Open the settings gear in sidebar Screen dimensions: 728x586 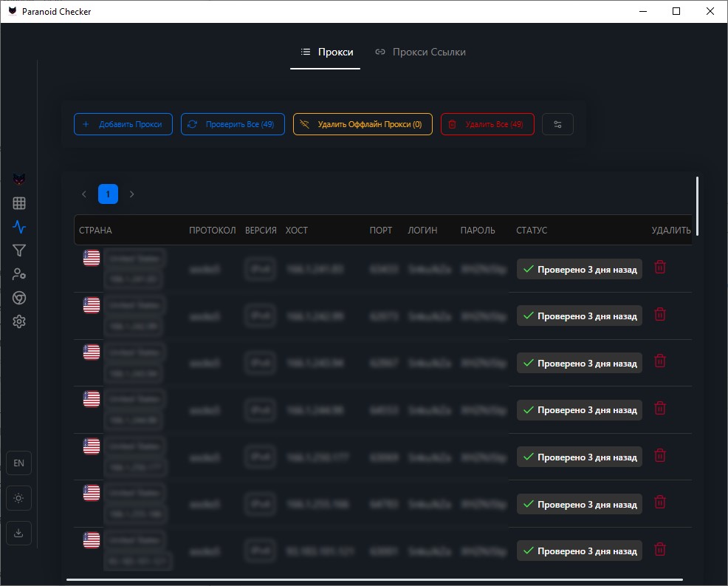(19, 321)
